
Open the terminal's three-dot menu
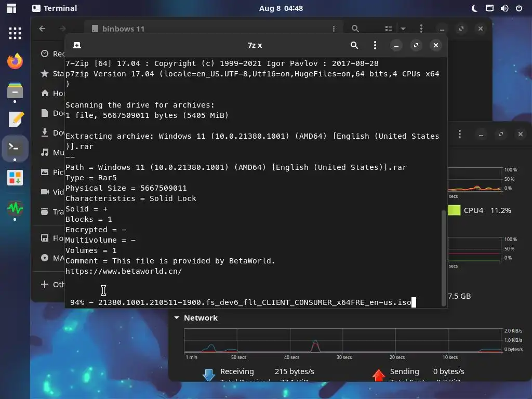375,45
